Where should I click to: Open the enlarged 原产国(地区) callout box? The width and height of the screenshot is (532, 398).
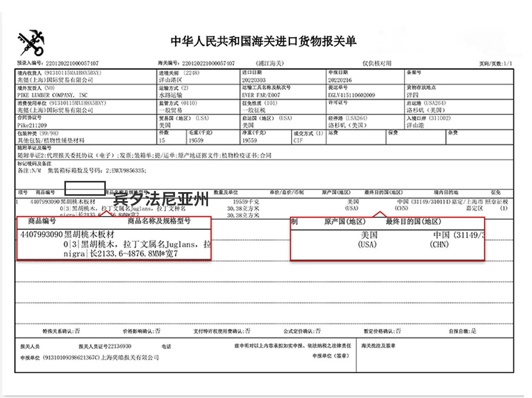[387, 238]
